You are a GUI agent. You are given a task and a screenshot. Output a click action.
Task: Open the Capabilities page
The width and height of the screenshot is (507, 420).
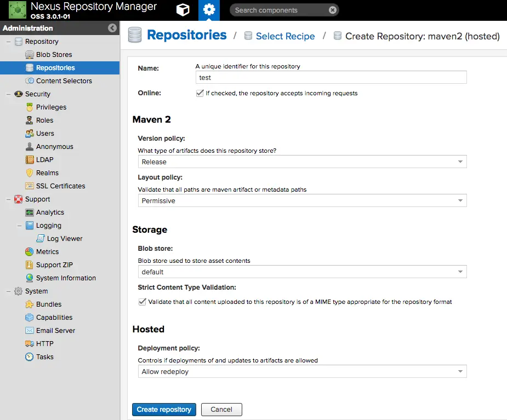pyautogui.click(x=54, y=317)
